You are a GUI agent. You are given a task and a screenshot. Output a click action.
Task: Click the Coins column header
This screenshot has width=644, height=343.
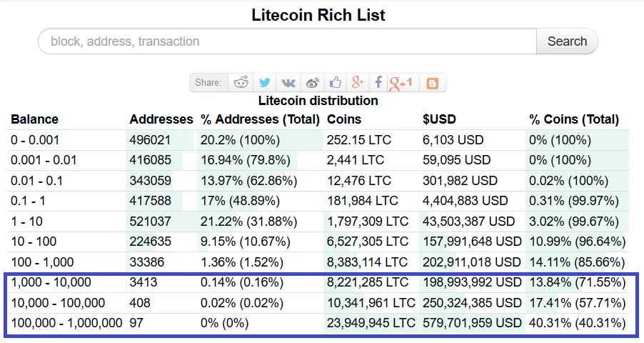coord(344,119)
